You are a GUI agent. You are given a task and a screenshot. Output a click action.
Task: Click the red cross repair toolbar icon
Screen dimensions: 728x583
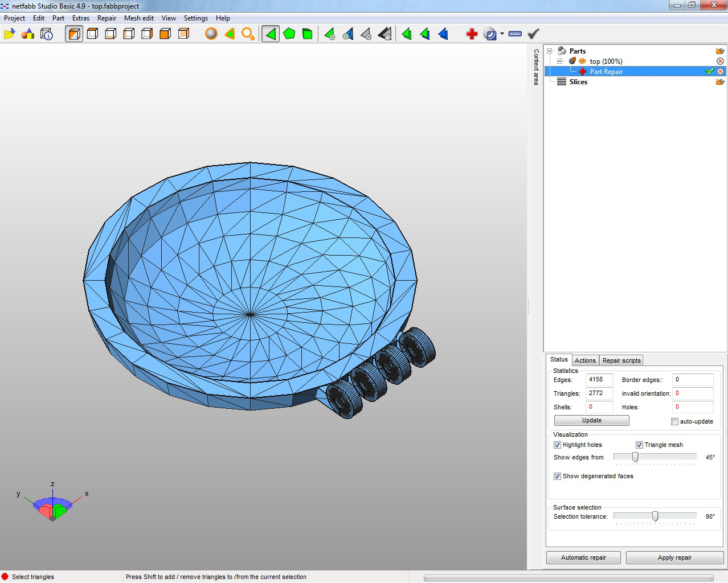click(472, 34)
